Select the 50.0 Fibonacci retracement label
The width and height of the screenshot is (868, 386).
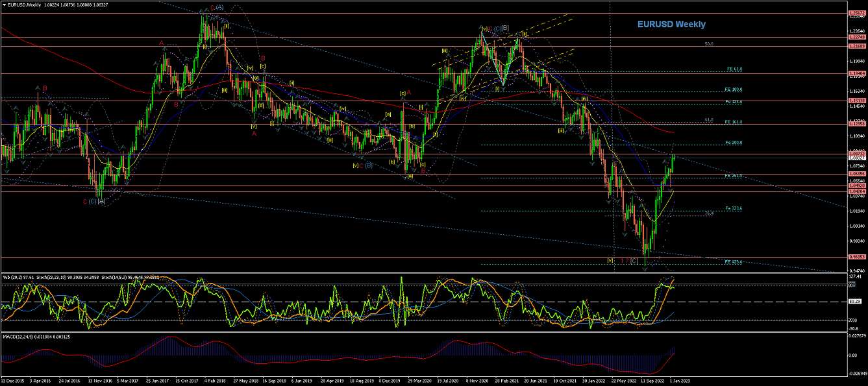(x=709, y=44)
